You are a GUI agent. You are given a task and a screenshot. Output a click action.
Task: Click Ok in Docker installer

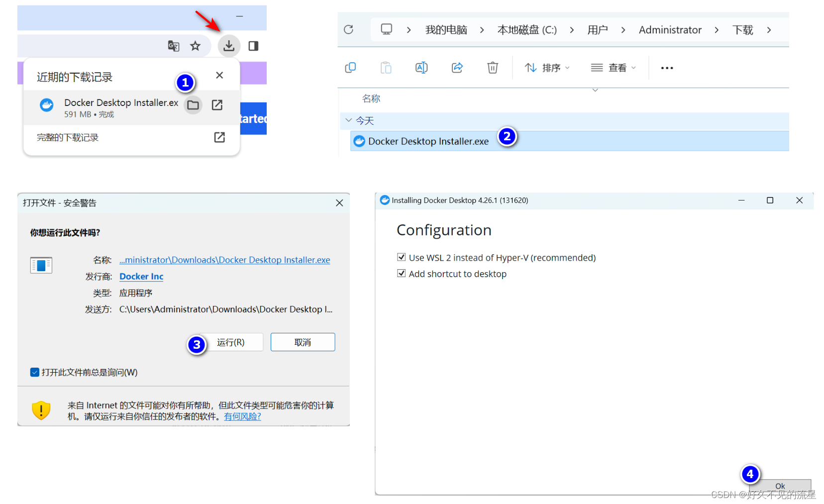coord(780,486)
